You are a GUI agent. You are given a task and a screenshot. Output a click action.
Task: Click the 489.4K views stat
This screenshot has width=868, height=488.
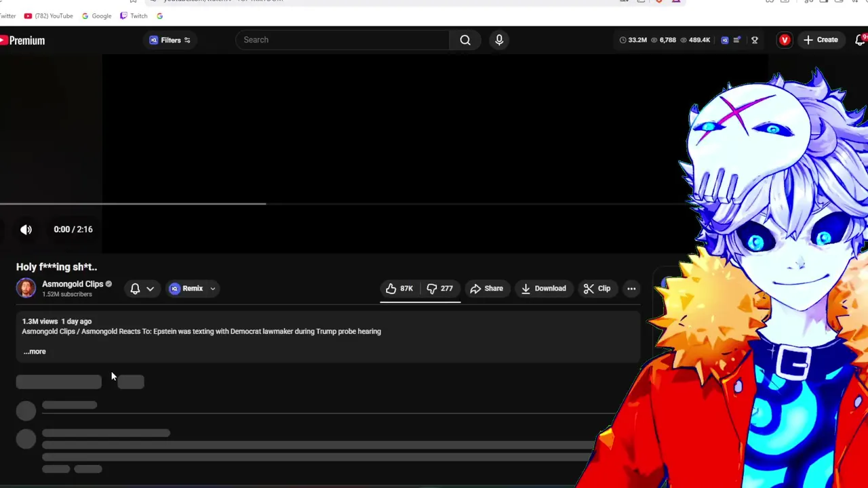pyautogui.click(x=695, y=40)
